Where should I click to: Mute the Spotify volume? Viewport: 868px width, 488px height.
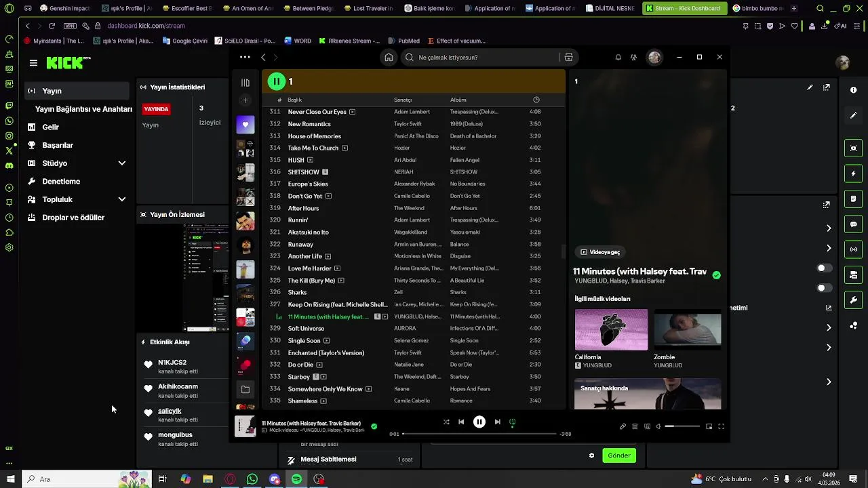click(x=658, y=426)
